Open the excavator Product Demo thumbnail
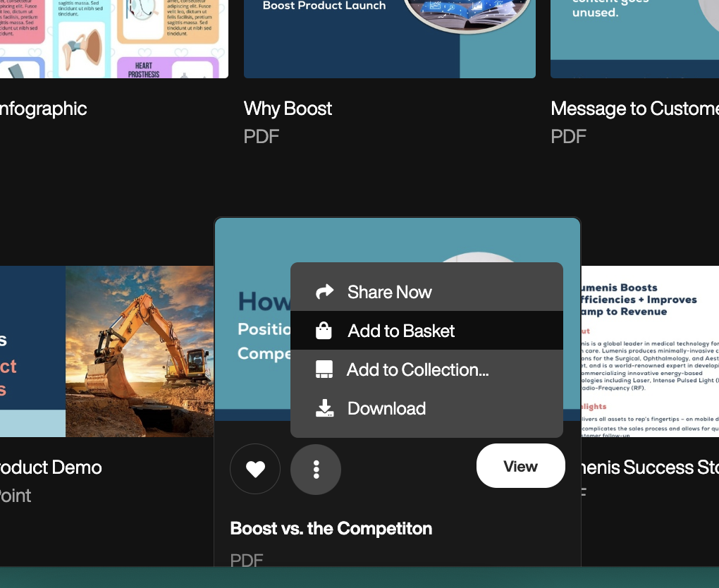 coord(106,351)
